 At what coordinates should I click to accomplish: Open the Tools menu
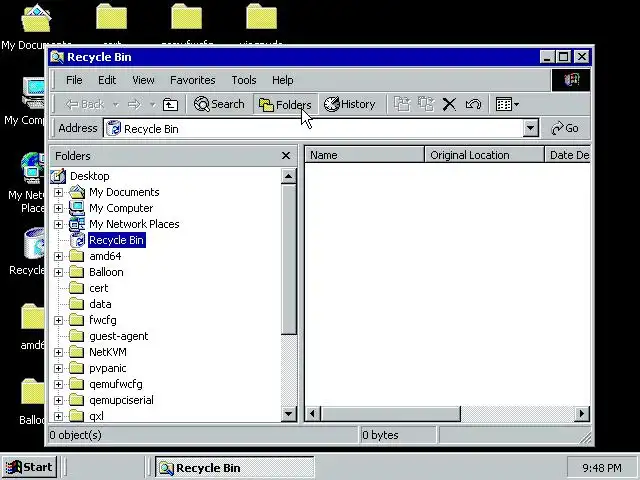(244, 80)
